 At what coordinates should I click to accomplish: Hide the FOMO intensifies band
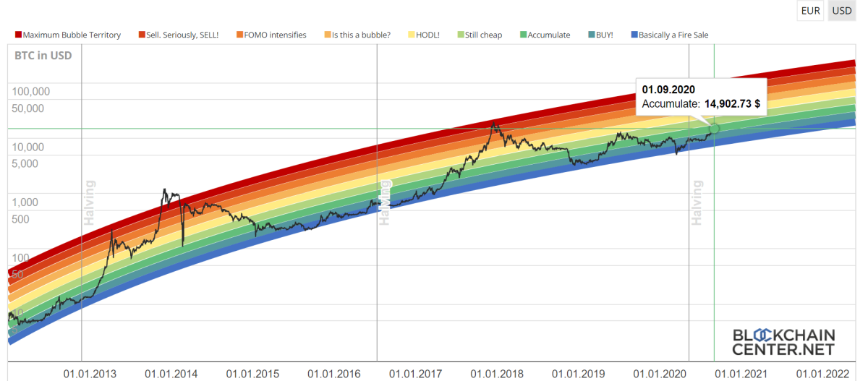click(x=273, y=35)
